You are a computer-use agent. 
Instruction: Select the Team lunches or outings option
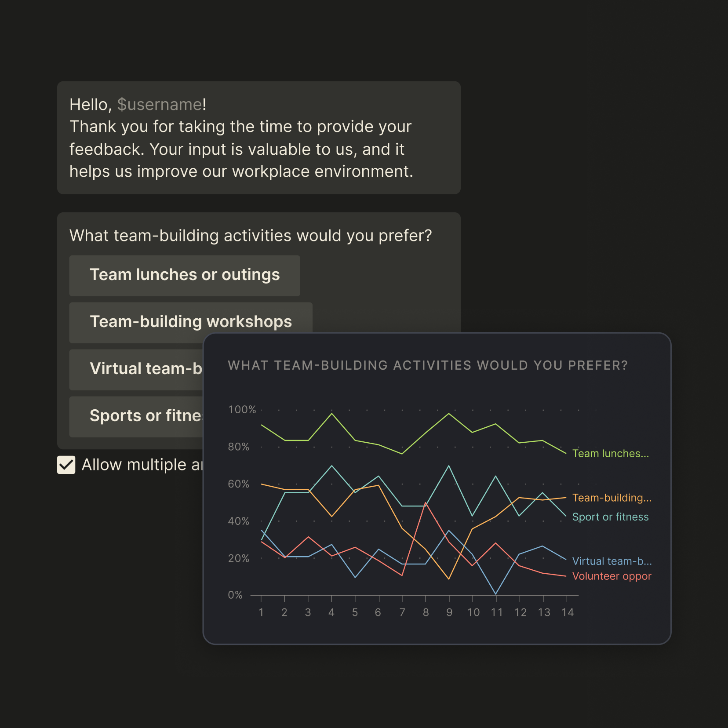coord(185,275)
